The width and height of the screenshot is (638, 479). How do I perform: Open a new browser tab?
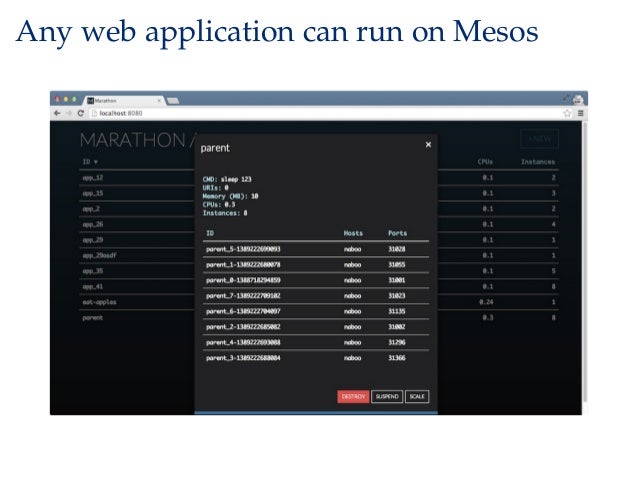tap(173, 101)
